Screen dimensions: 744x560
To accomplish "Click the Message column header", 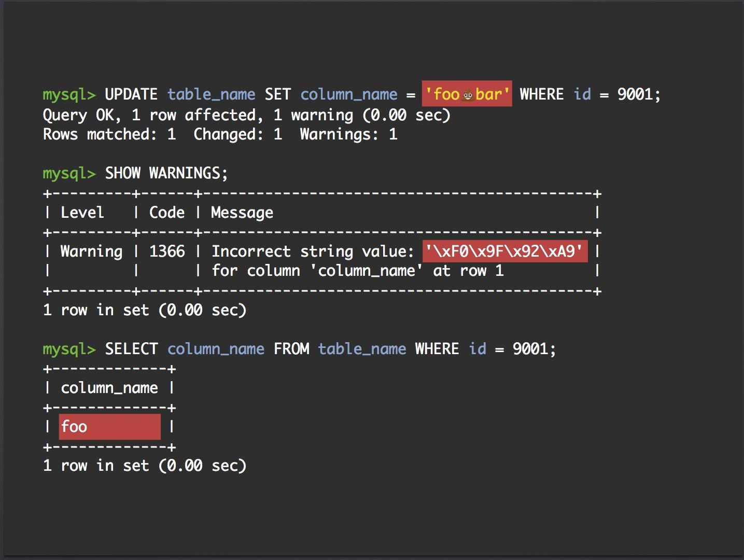I will point(242,213).
